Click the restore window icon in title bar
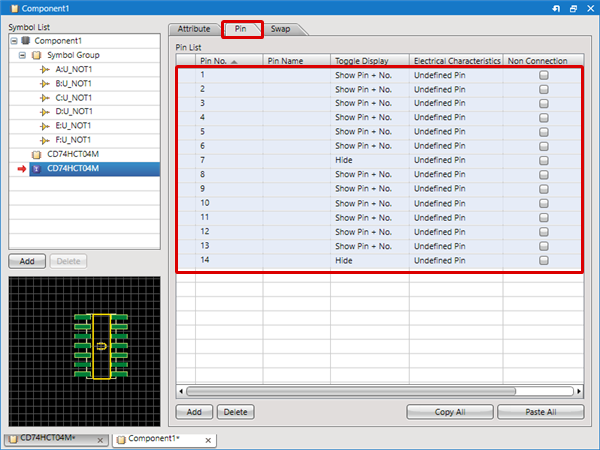 (573, 8)
